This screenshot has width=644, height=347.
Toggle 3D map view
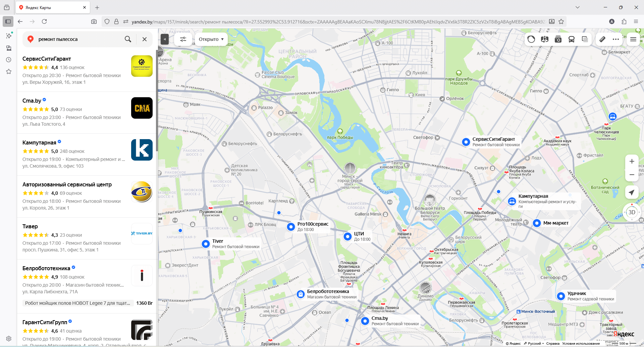pos(632,212)
